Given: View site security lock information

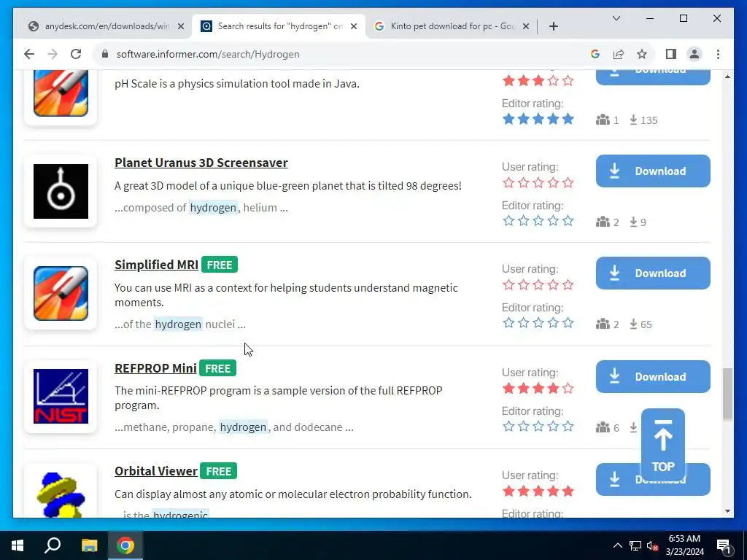Looking at the screenshot, I should 105,54.
